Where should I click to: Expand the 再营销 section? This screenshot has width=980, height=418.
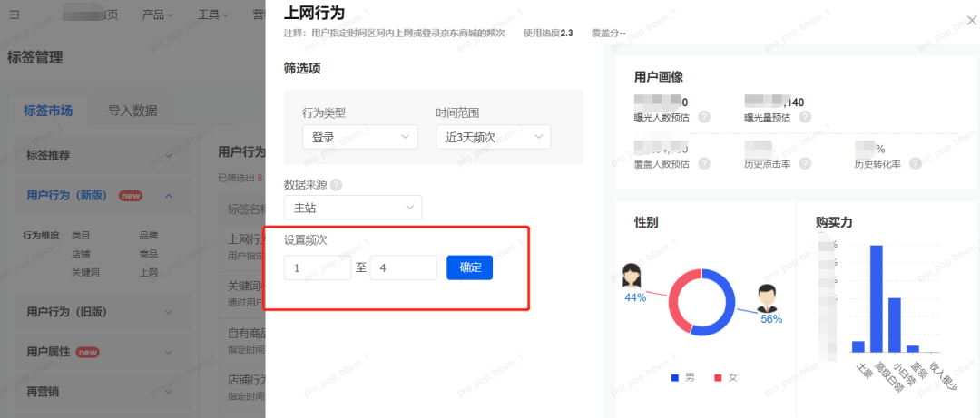click(103, 393)
